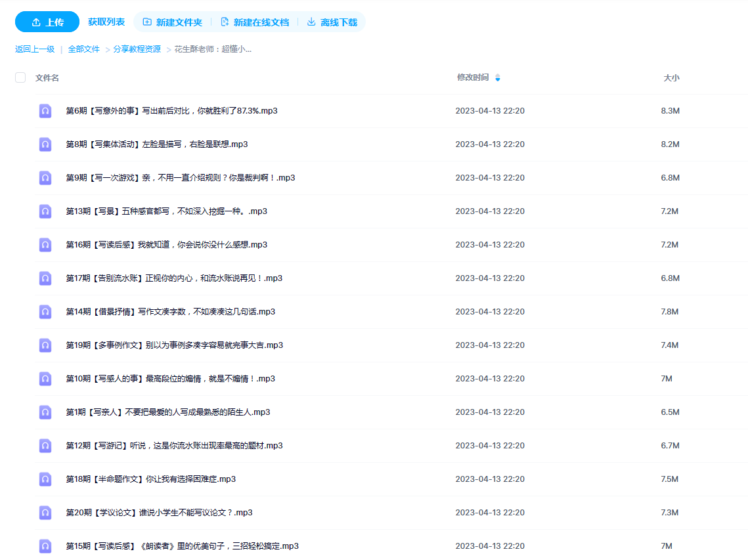Click 新建在线文档 to create an online doc
748x560 pixels.
click(255, 22)
